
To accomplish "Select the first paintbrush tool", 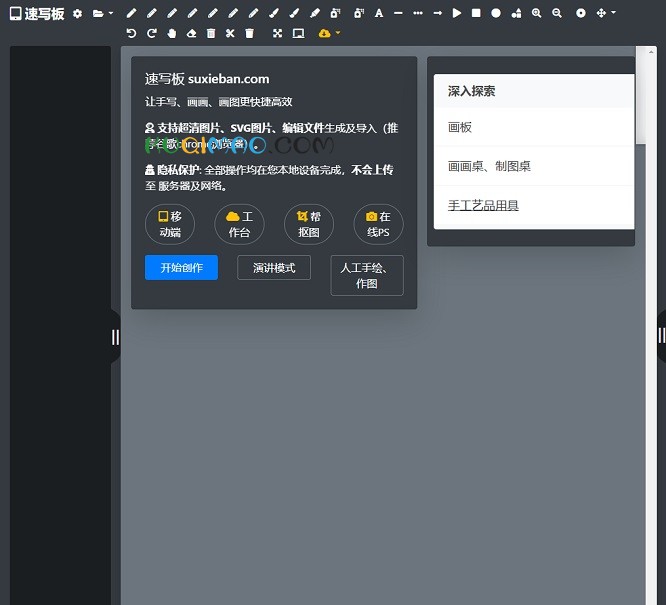I will pos(274,14).
